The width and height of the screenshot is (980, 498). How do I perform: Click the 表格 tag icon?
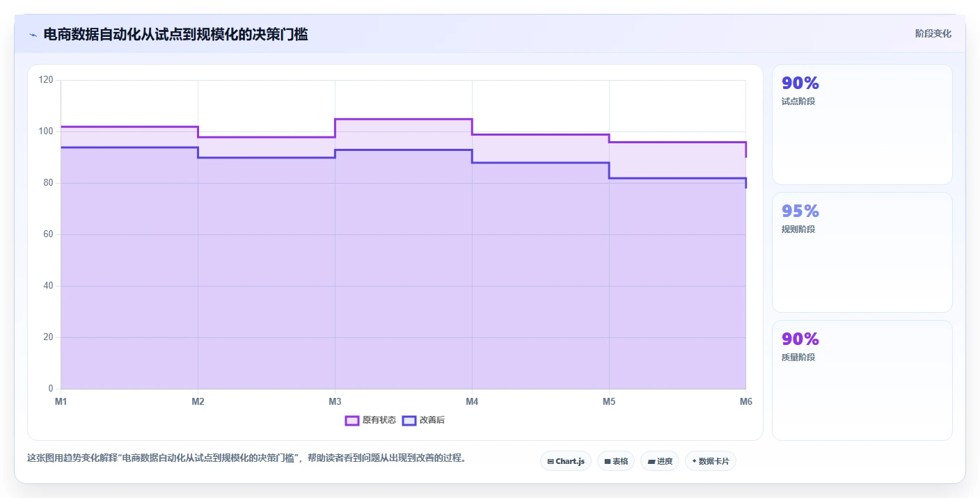click(608, 461)
